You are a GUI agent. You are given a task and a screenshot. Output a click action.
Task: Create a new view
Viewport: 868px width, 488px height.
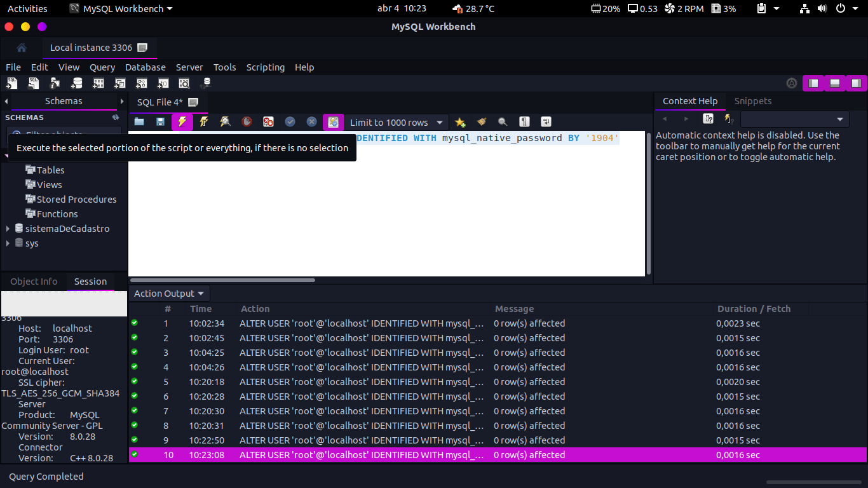(120, 83)
